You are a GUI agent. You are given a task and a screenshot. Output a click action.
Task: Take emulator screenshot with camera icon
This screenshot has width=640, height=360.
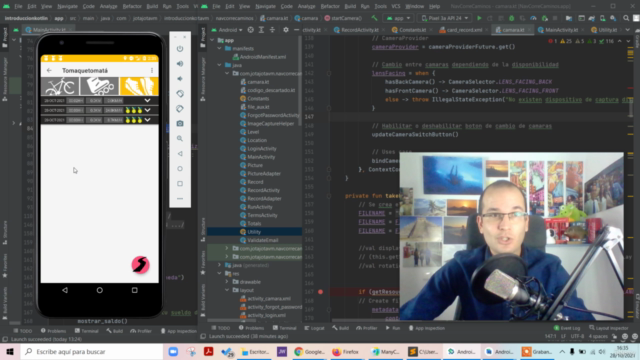point(180,124)
